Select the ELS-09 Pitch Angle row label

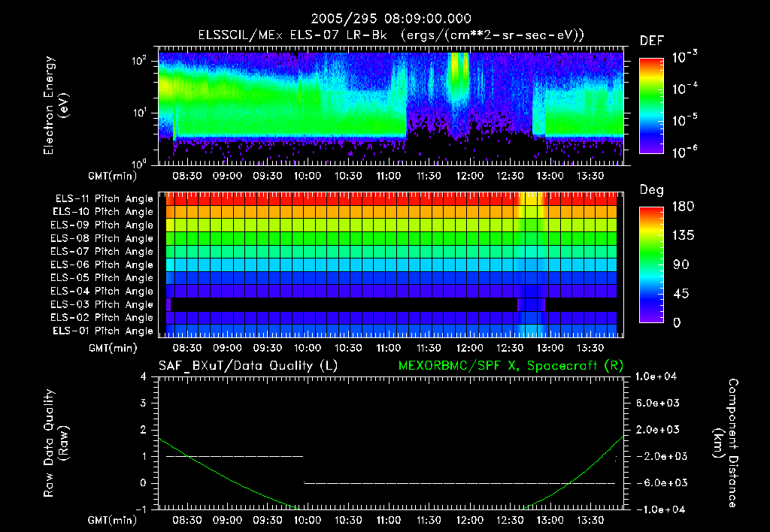[102, 225]
